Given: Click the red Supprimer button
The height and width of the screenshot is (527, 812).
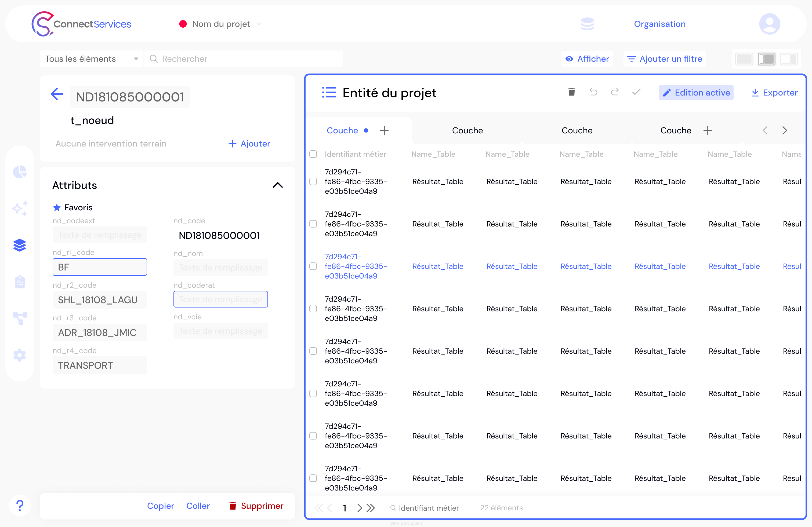Looking at the screenshot, I should point(256,506).
